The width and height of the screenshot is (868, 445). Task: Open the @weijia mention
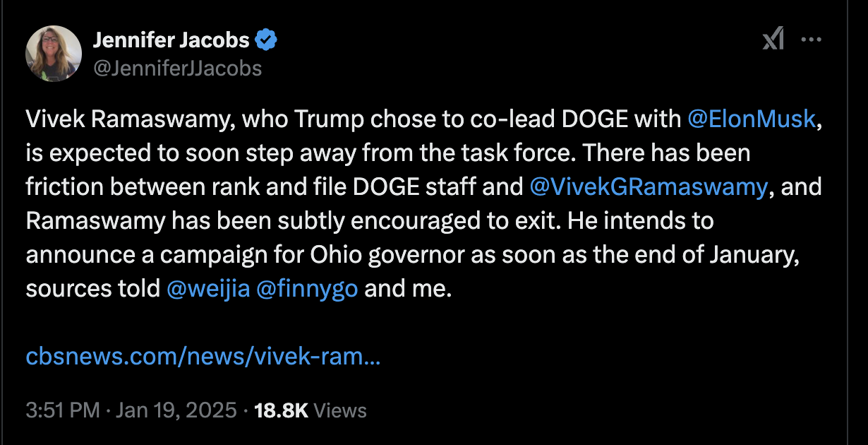coord(208,289)
